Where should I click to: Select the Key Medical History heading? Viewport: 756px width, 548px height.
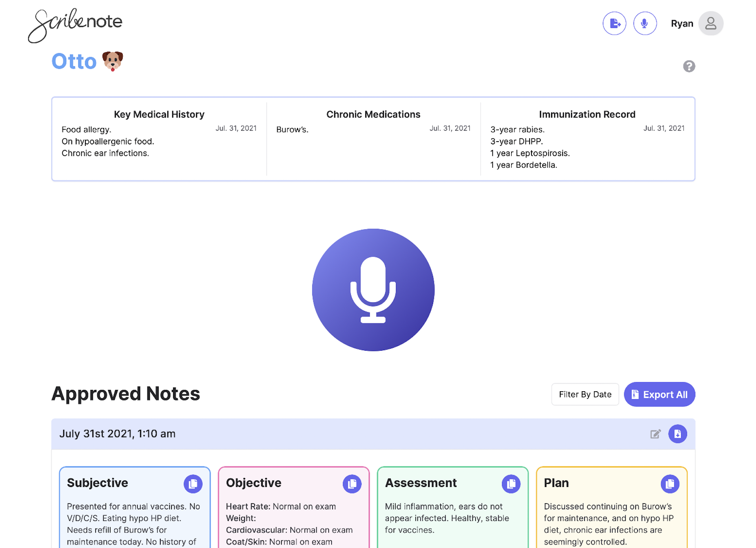coord(159,114)
